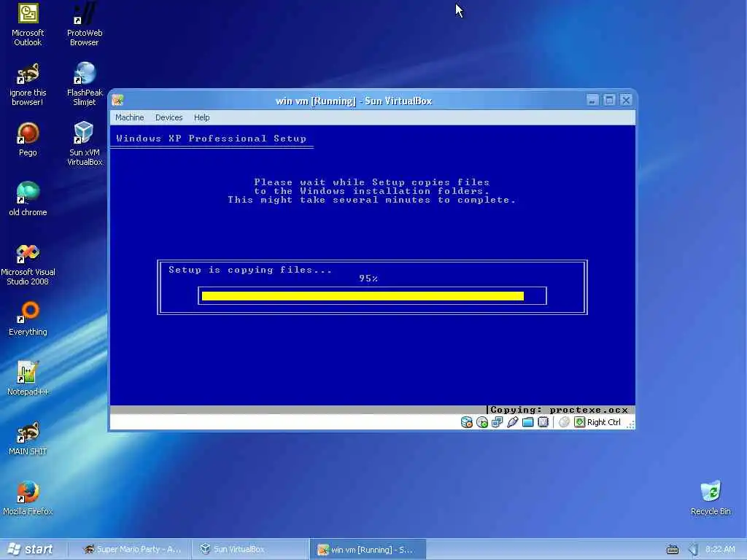
Task: Click the keyboard tray icon
Action: (x=672, y=550)
